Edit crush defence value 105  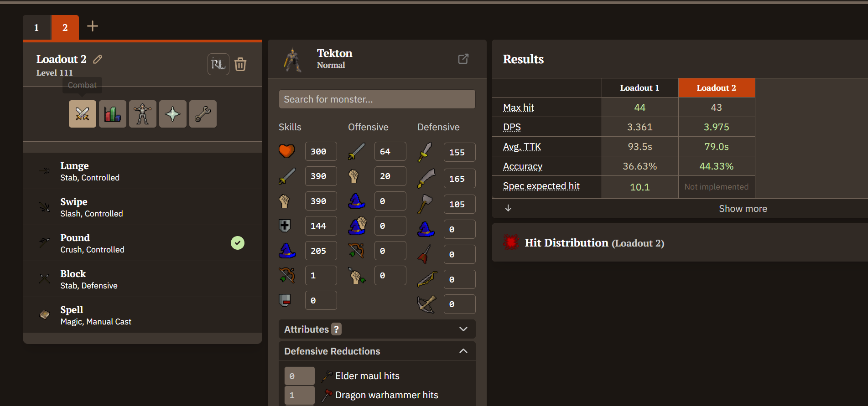pos(460,204)
